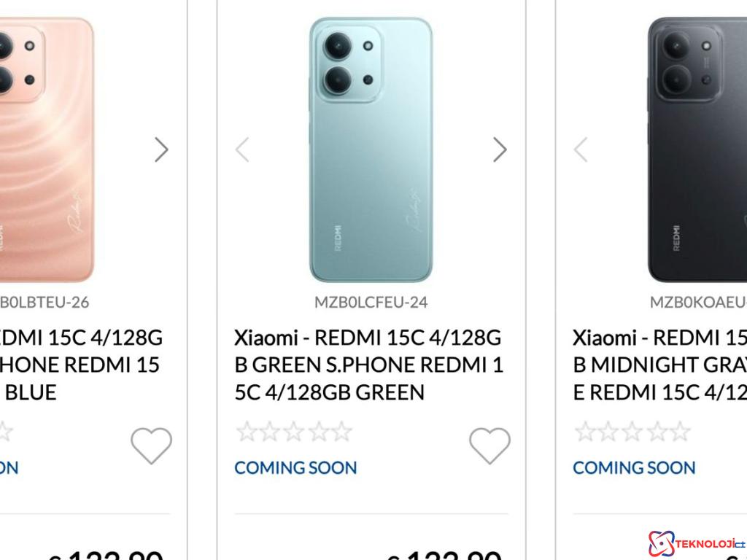Rate Midnight Gray Redmi 15C five stars
747x560 pixels.
[x=678, y=432]
